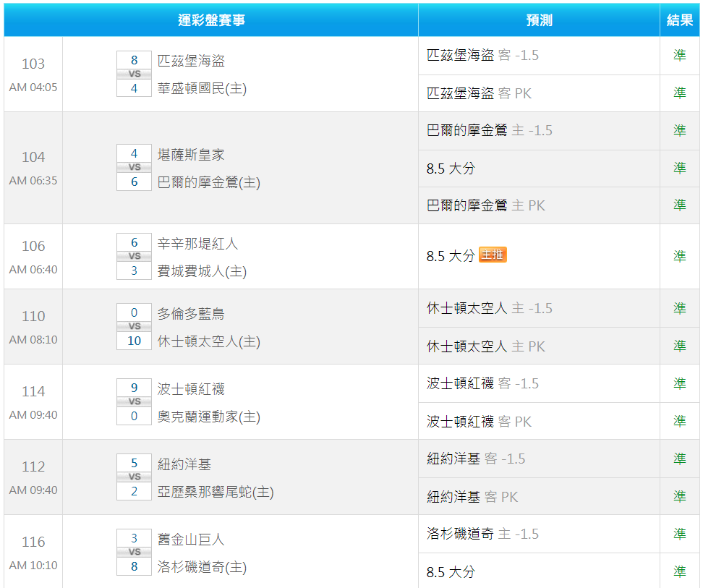The image size is (703, 588).
Task: Select game number 114
Action: click(x=33, y=391)
